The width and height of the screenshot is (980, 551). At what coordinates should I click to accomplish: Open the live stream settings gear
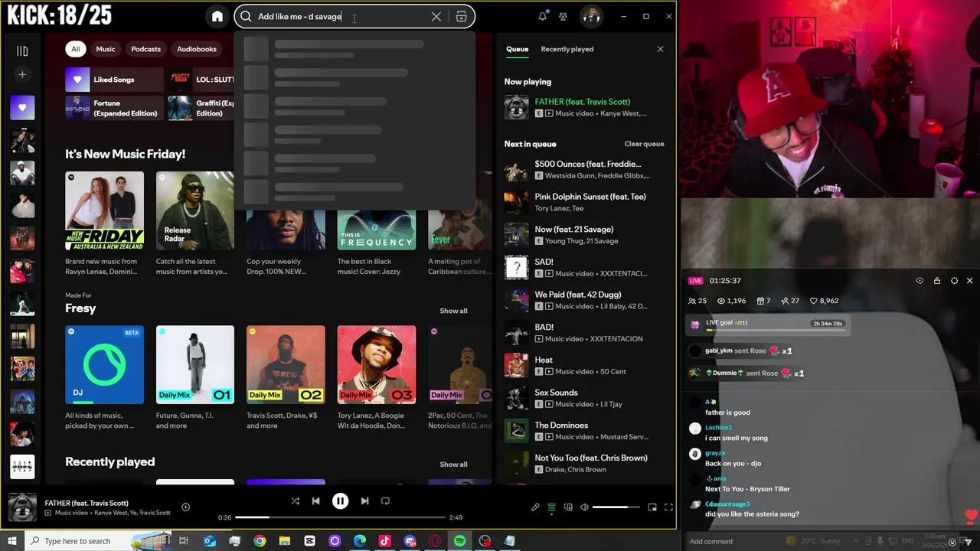pos(954,281)
